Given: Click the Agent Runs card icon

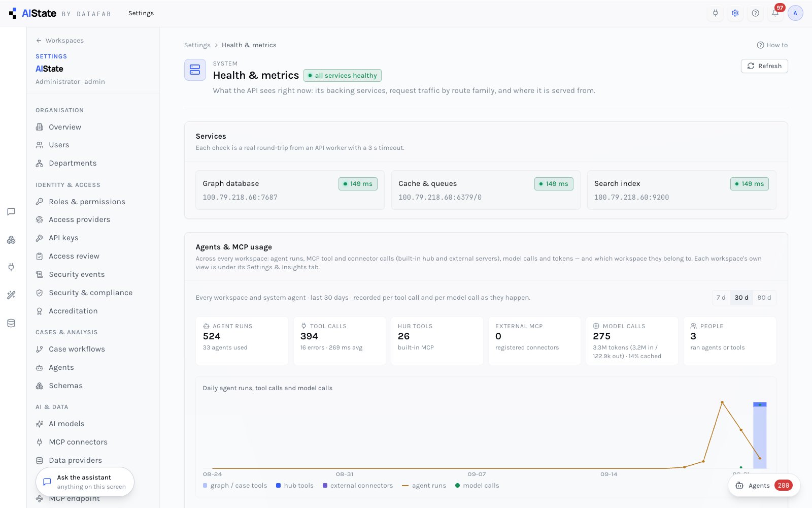Looking at the screenshot, I should (206, 326).
